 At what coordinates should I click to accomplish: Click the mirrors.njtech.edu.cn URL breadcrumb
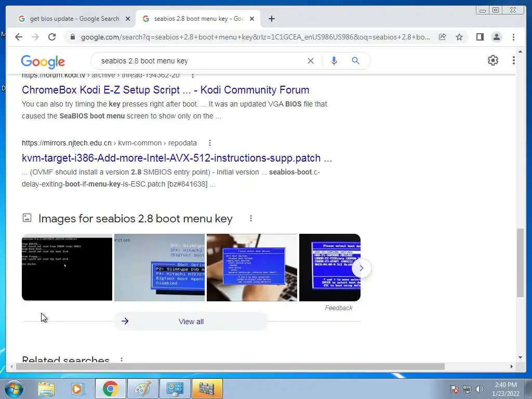point(109,143)
